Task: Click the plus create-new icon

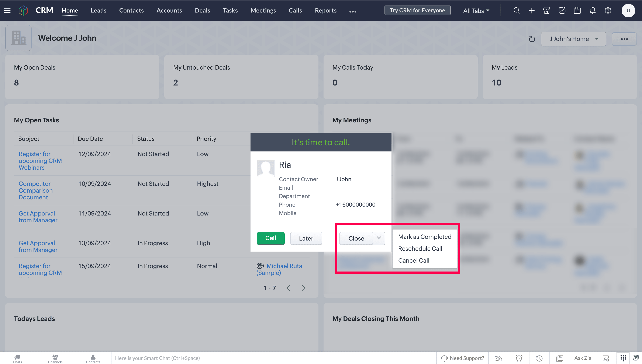Action: [x=532, y=11]
